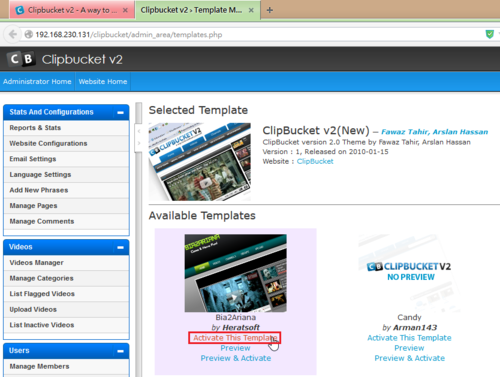Click the green shield icon in address bar
Image resolution: width=500 pixels, height=377 pixels.
coord(489,34)
